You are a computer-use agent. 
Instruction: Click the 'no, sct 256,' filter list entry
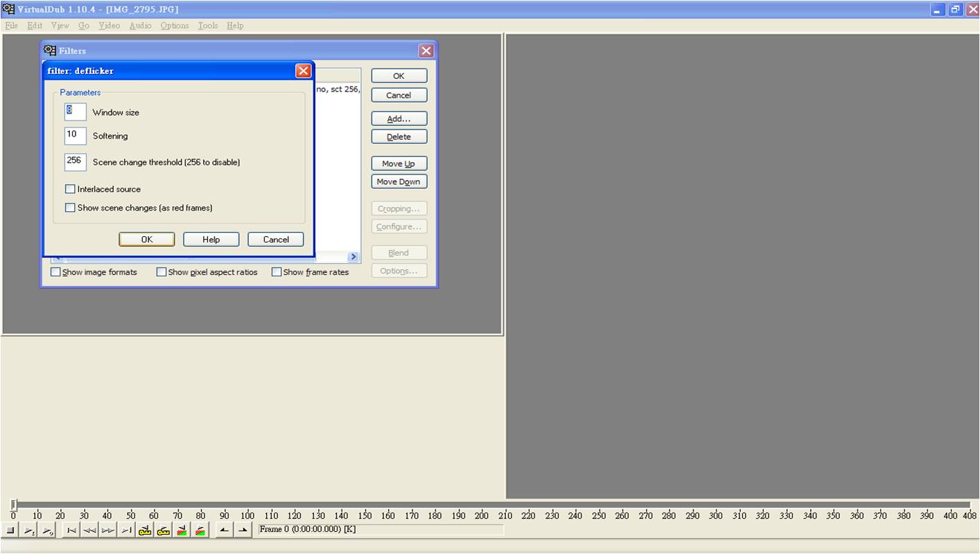(338, 89)
